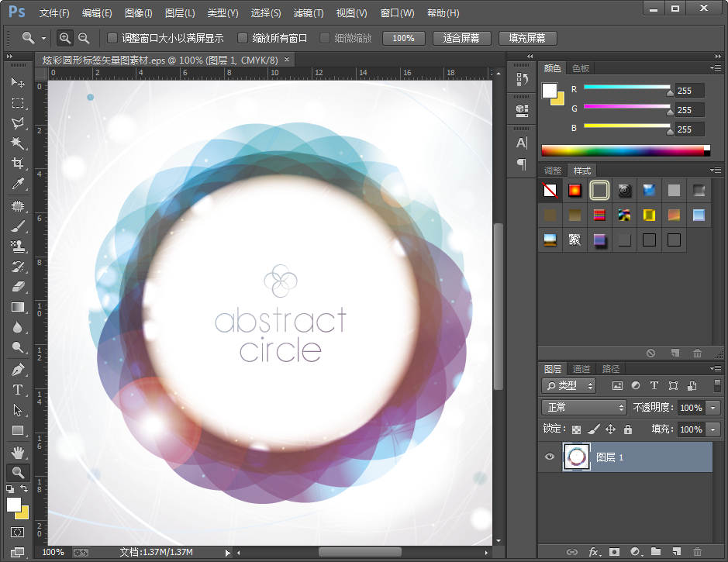728x562 pixels.
Task: Reset default foreground and background colors
Action: point(10,488)
